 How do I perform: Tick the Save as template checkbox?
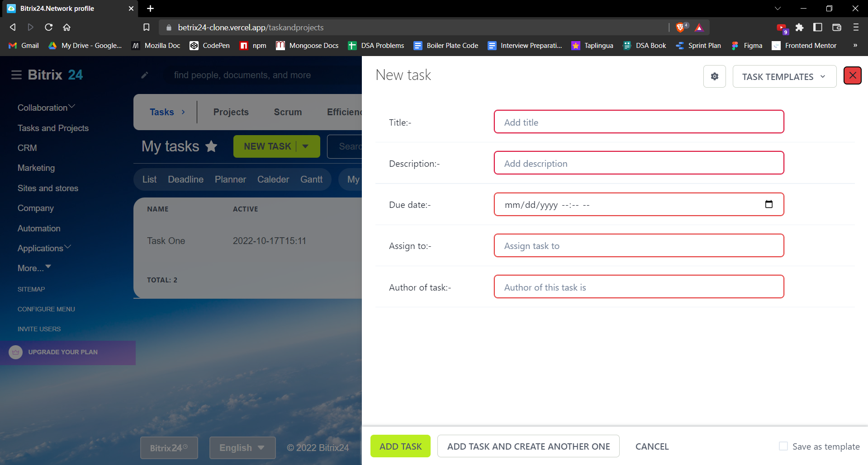[x=783, y=446]
